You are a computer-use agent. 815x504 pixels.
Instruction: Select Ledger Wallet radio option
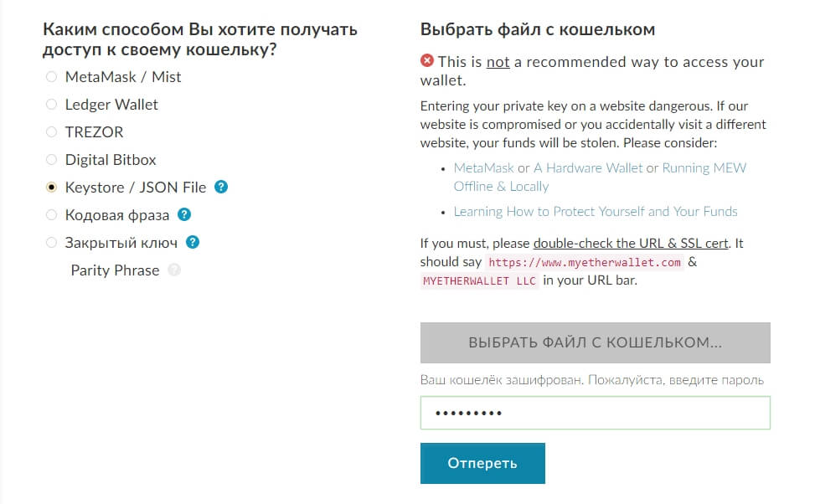pyautogui.click(x=51, y=105)
